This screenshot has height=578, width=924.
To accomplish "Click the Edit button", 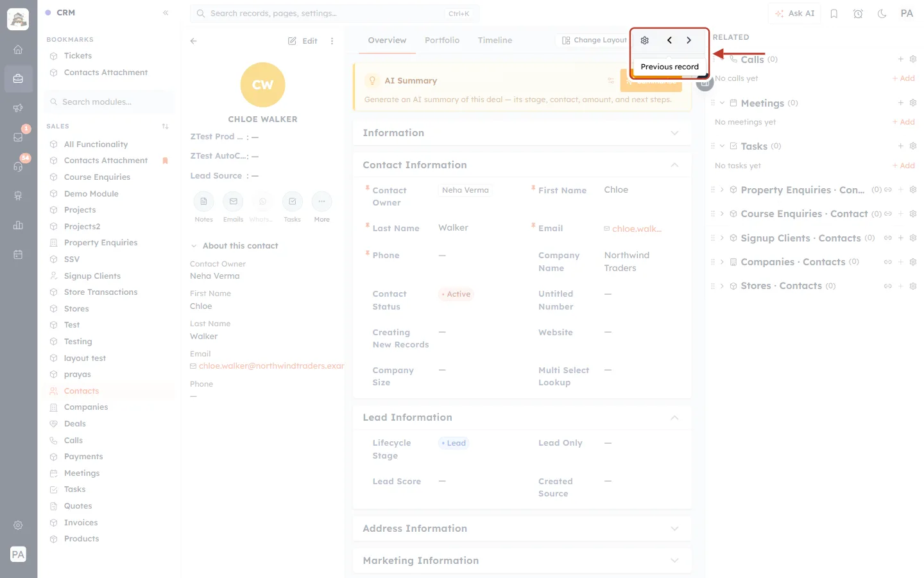I will 303,41.
